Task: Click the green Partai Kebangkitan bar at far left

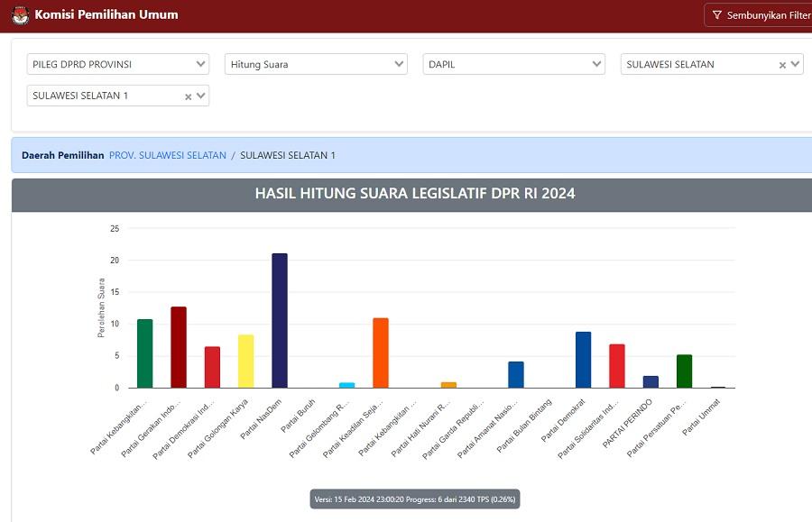Action: coord(144,353)
